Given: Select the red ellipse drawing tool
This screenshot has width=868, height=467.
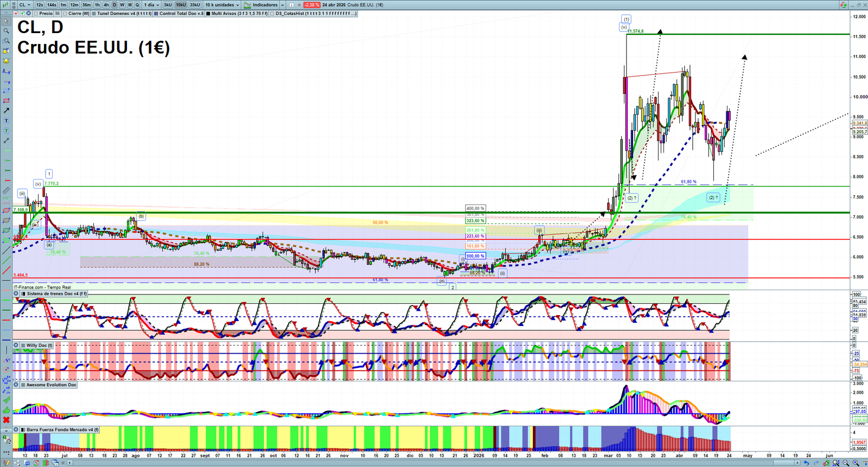Looking at the screenshot, I should (6, 210).
